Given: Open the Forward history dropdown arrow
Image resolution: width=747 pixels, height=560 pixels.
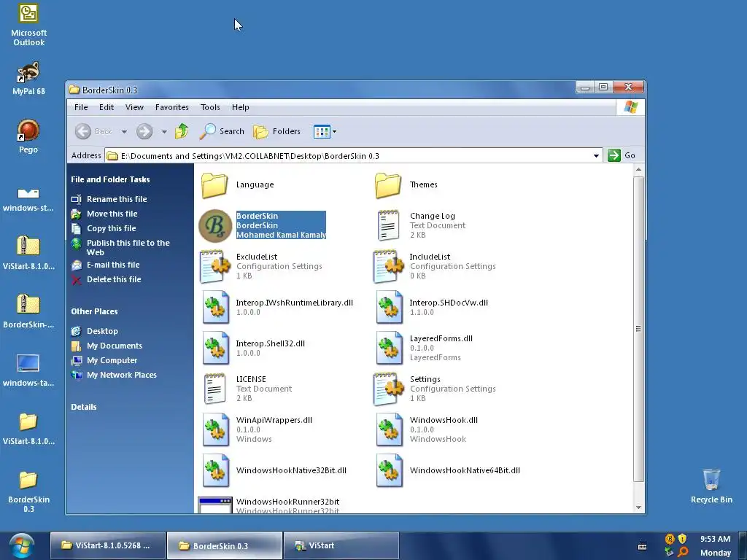Looking at the screenshot, I should point(164,131).
